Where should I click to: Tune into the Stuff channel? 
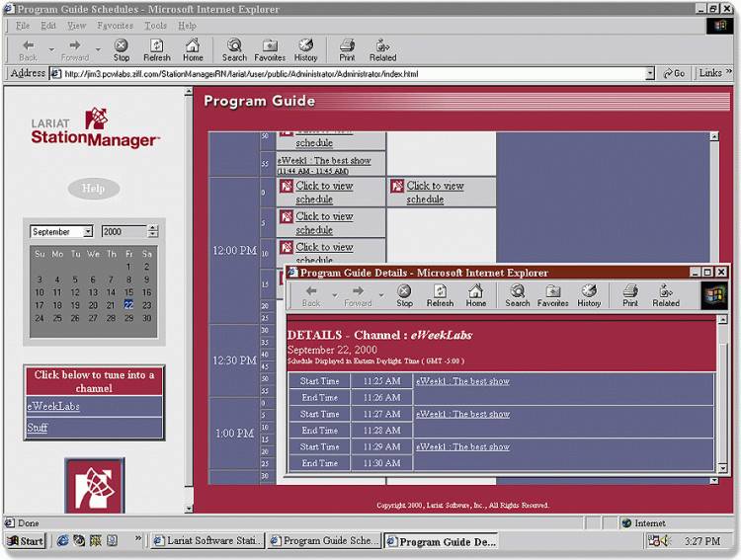point(37,428)
